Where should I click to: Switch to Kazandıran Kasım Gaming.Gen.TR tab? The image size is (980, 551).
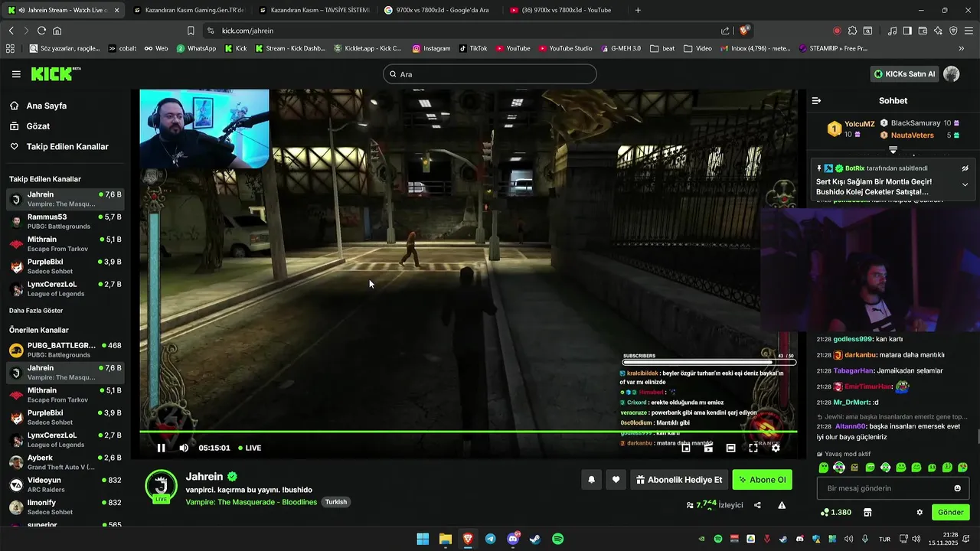click(188, 10)
